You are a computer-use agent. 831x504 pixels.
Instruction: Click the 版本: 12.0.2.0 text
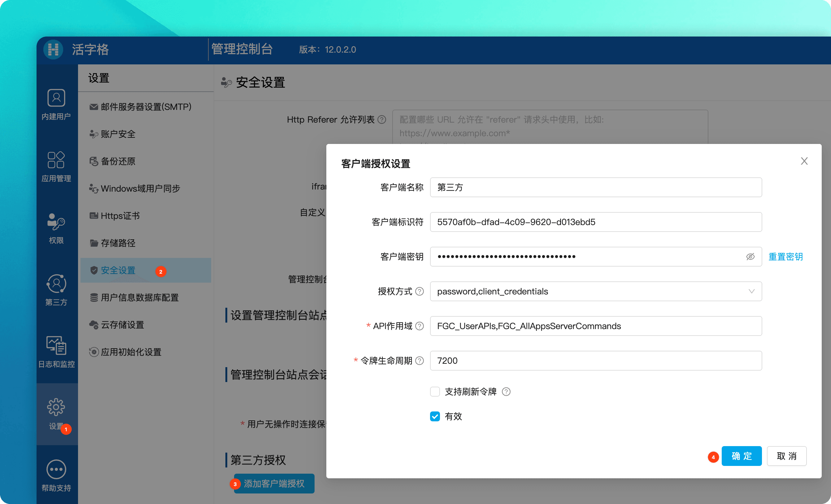327,50
